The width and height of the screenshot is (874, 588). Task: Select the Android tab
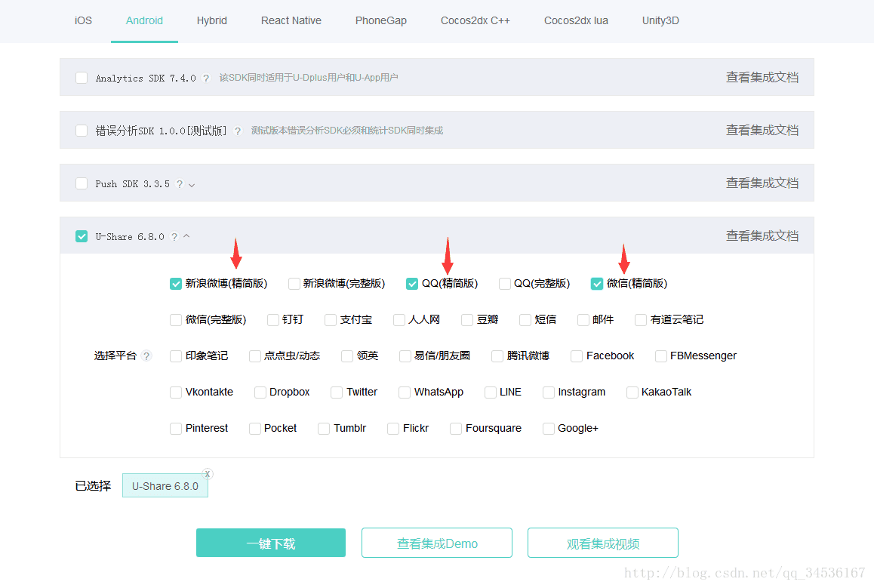coord(144,20)
